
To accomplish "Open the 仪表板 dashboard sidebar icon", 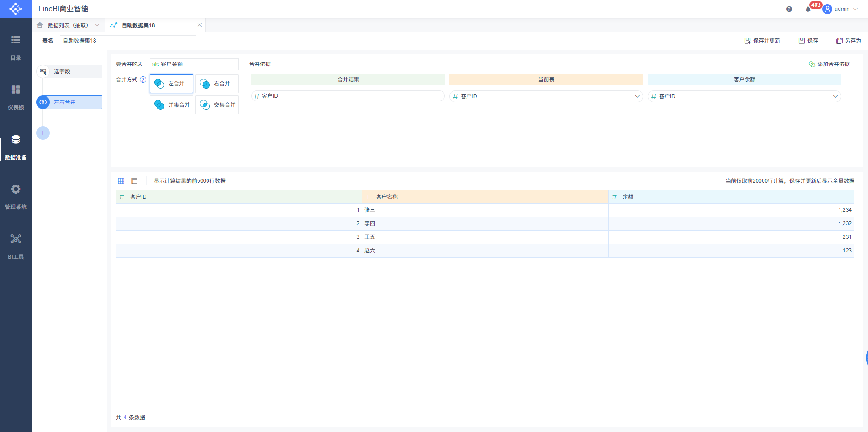I will coord(16,90).
